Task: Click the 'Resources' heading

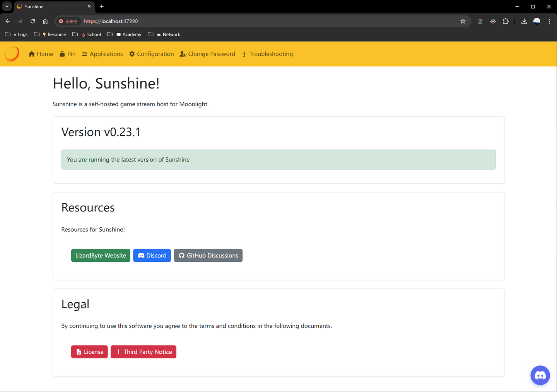Action: (x=88, y=208)
